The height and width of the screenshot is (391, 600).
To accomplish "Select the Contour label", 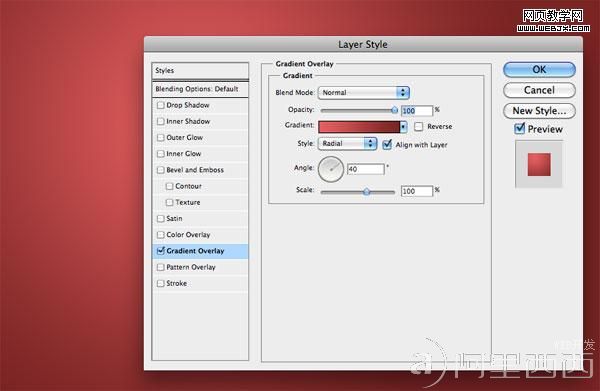I will point(188,186).
